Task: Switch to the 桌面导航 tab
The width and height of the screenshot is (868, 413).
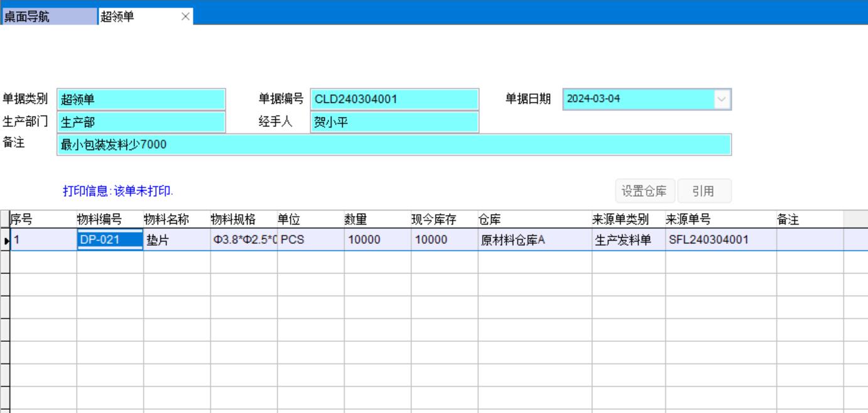Action: click(49, 17)
